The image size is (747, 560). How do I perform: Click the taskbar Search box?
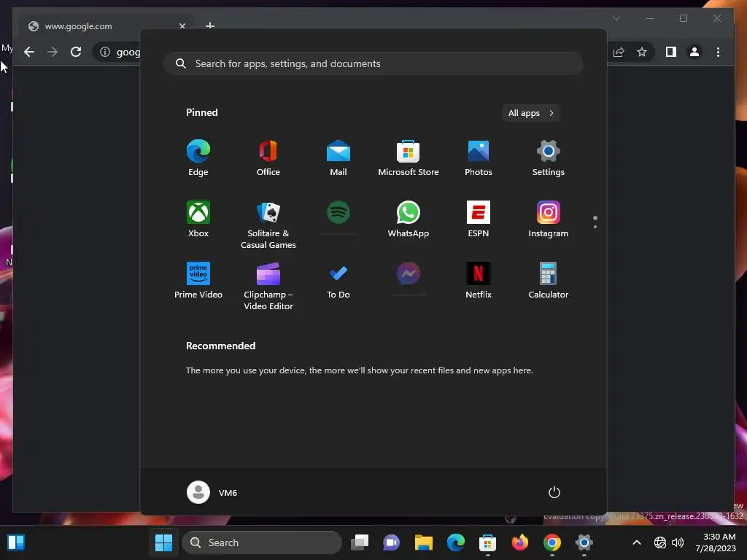(262, 542)
